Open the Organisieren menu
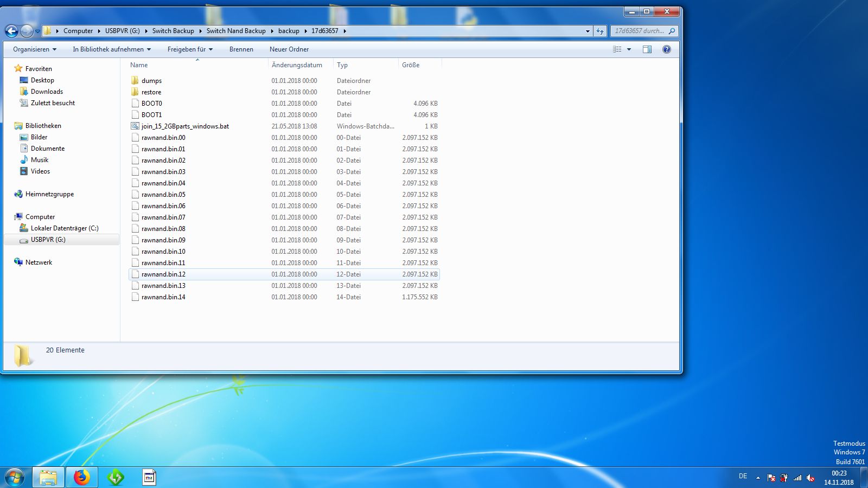 point(35,49)
